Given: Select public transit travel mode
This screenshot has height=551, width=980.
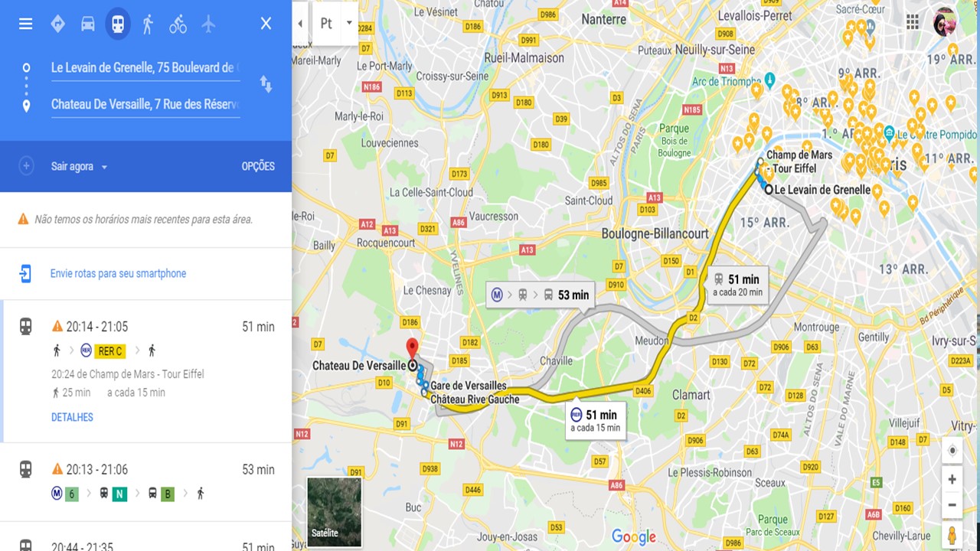Looking at the screenshot, I should (117, 24).
